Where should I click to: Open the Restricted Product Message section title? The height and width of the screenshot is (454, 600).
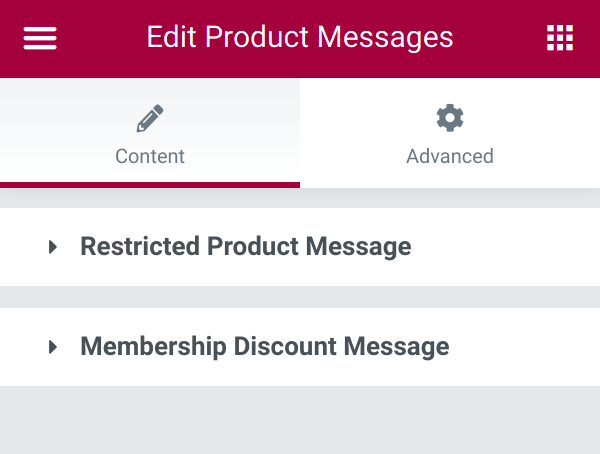[246, 246]
